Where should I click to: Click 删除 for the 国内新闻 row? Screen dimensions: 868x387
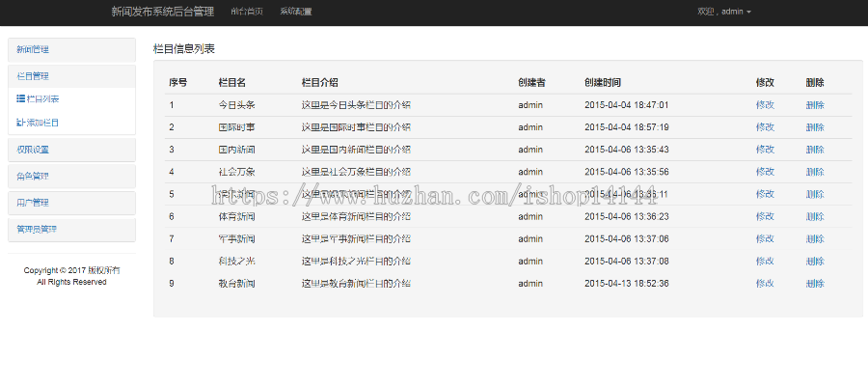pyautogui.click(x=815, y=150)
